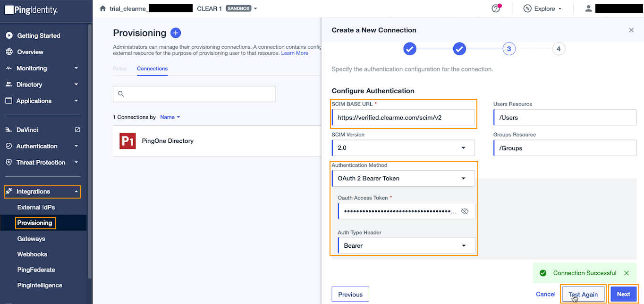Image resolution: width=644 pixels, height=304 pixels.
Task: Add a connection with the blue plus icon
Action: coord(176,33)
